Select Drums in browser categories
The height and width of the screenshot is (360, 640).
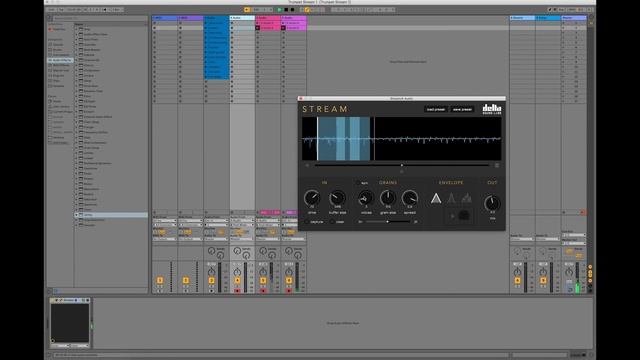58,50
